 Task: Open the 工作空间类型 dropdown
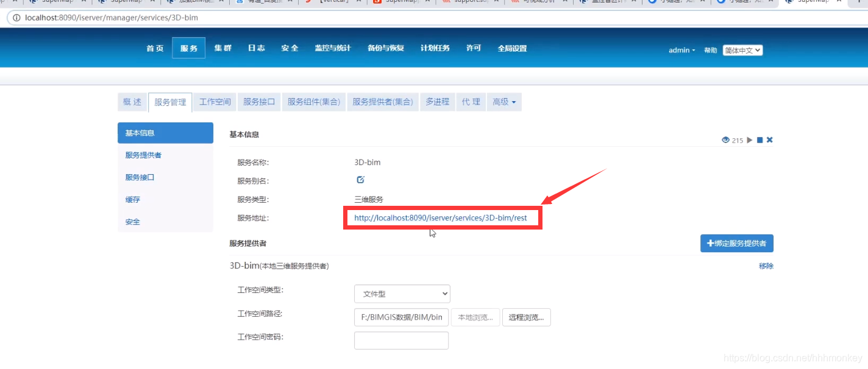(x=402, y=293)
